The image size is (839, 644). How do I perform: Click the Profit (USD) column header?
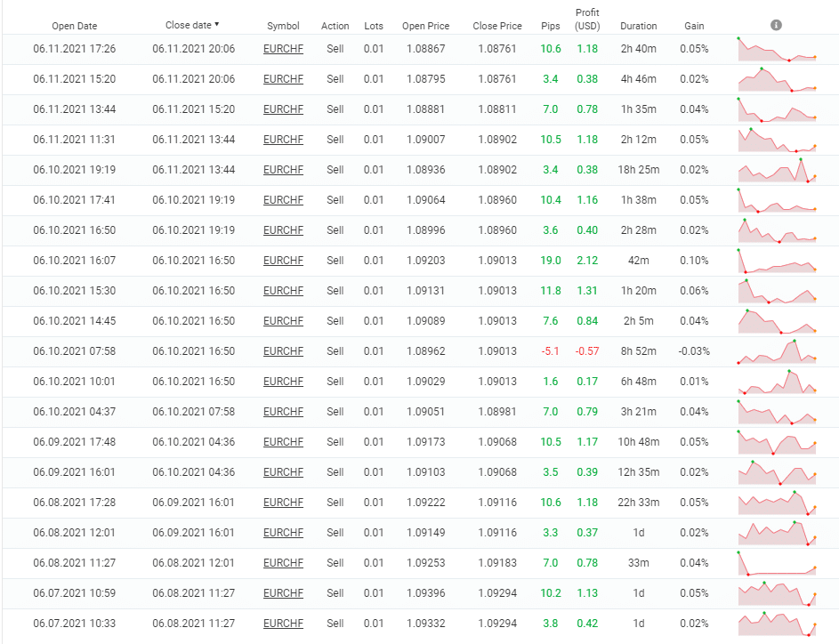[587, 20]
